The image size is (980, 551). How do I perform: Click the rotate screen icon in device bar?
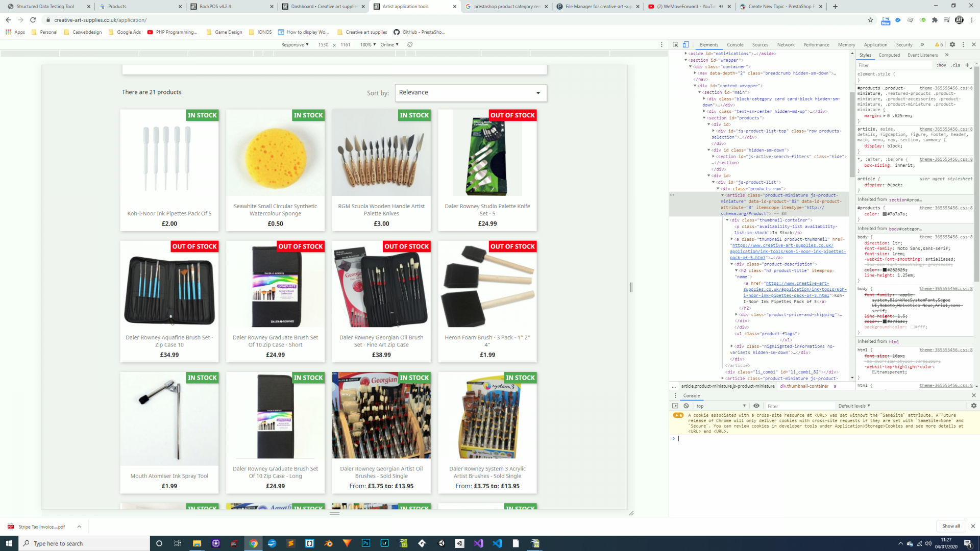tap(410, 44)
